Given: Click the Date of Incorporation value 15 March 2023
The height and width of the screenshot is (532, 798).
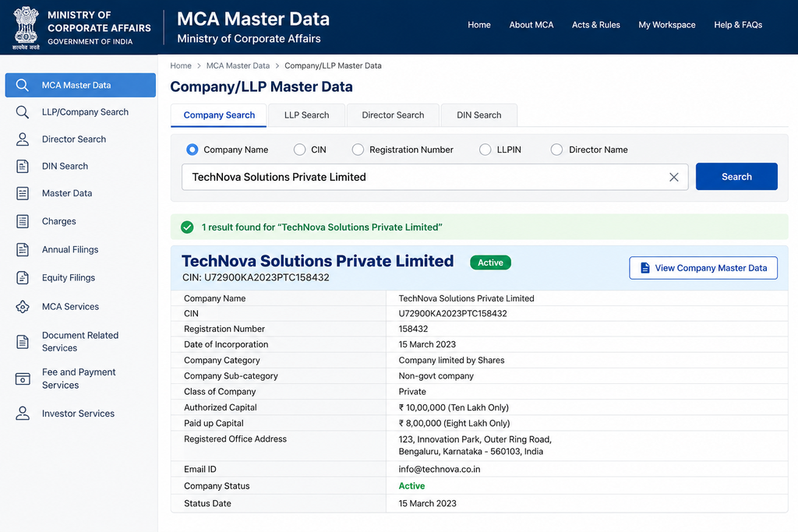Looking at the screenshot, I should (427, 344).
